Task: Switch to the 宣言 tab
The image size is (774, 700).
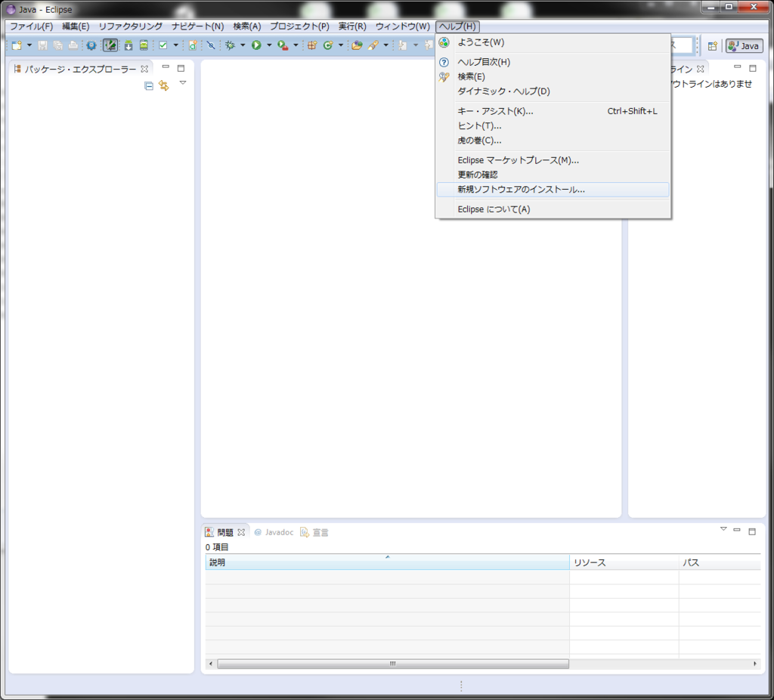Action: click(x=314, y=532)
